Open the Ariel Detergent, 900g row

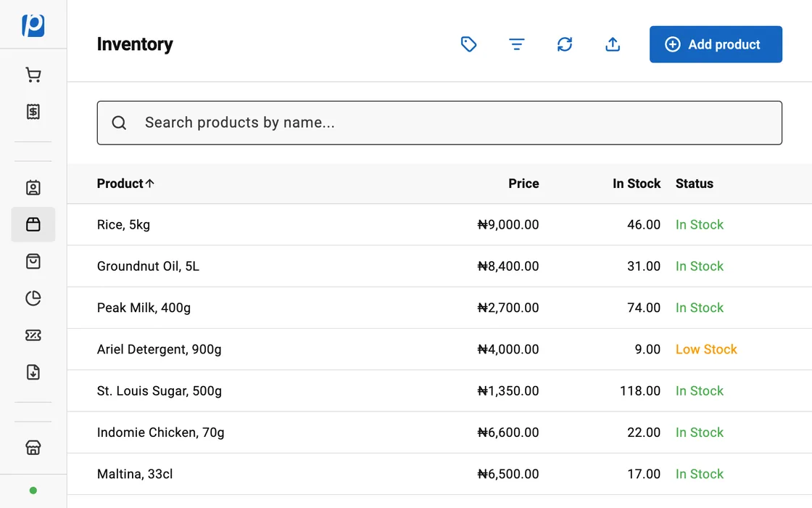pos(439,349)
